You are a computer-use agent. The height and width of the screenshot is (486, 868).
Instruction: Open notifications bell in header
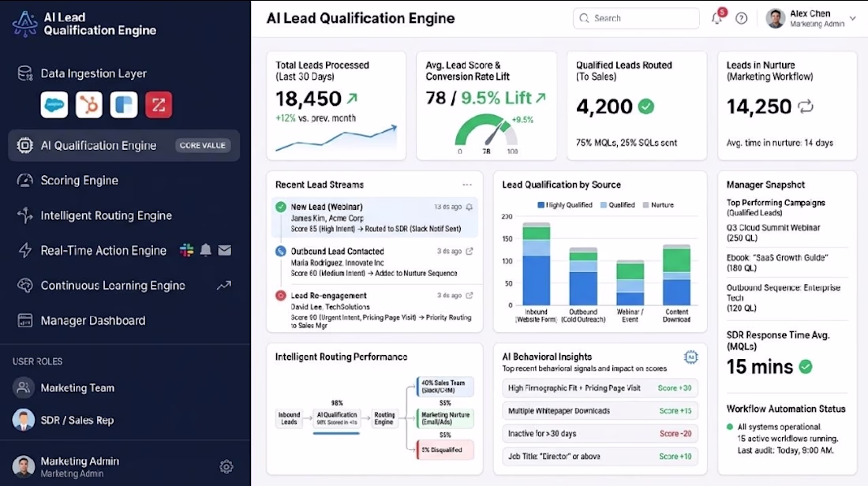[716, 17]
